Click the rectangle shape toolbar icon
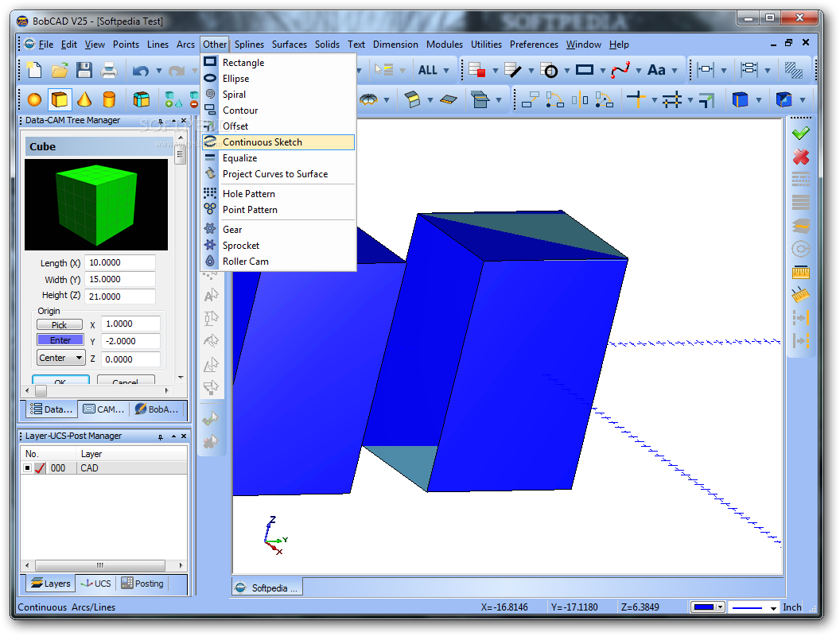Image resolution: width=840 pixels, height=636 pixels. point(585,70)
